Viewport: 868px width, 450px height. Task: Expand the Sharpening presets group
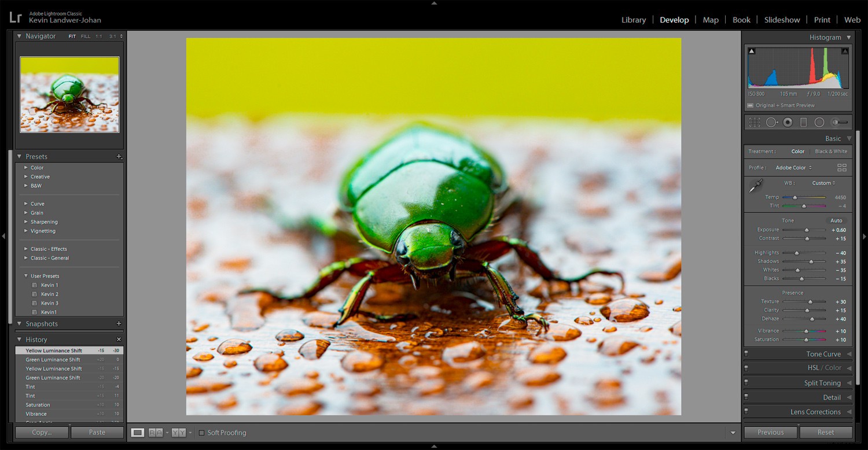point(43,222)
